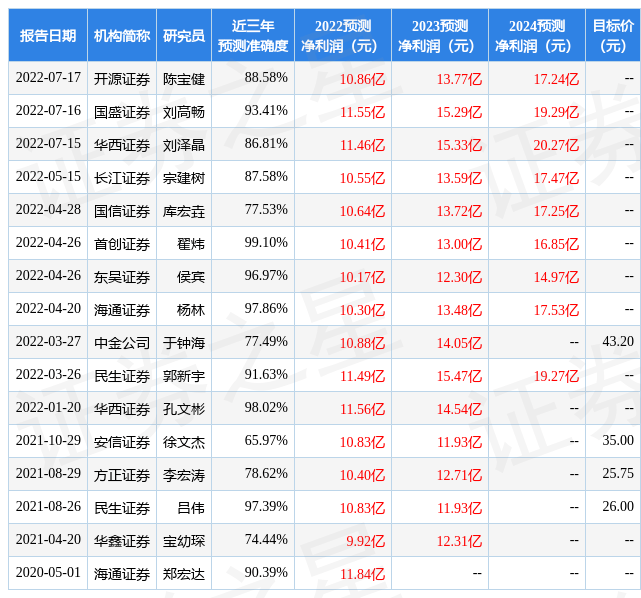Select the date 2022-07-17 cell
Screen dimensions: 641x598
point(48,78)
